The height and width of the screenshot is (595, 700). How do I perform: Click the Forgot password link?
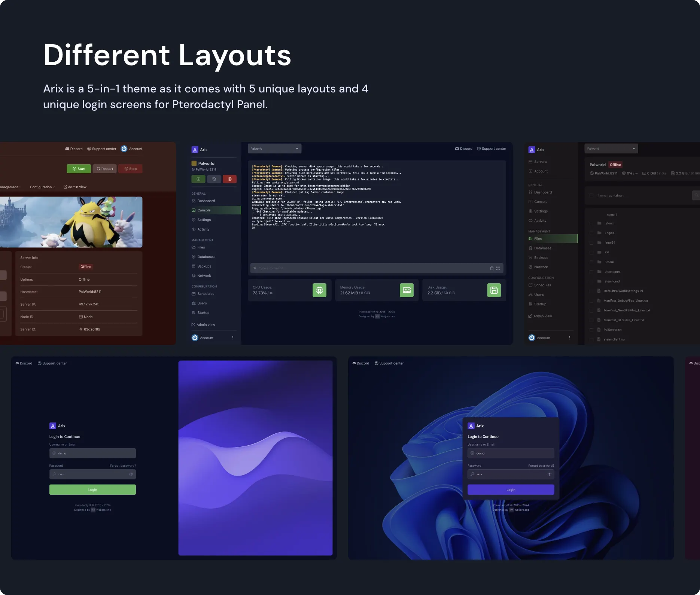[x=123, y=466]
